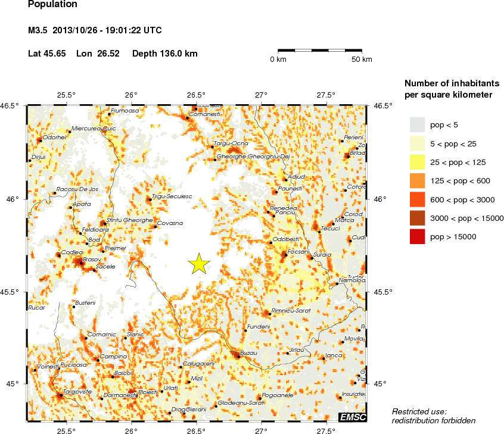Select the 600 < pop < 3000 legend swatch
The image size is (504, 434).
417,199
